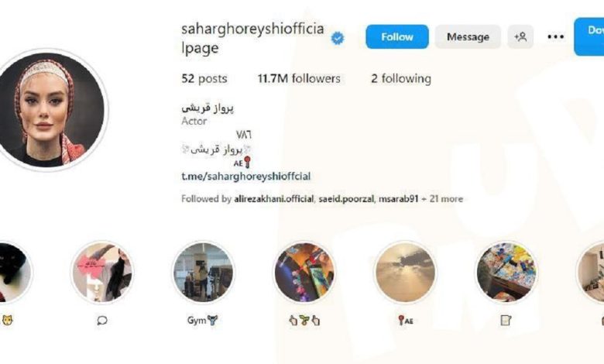Click the partially visible blue Download button

pos(589,37)
